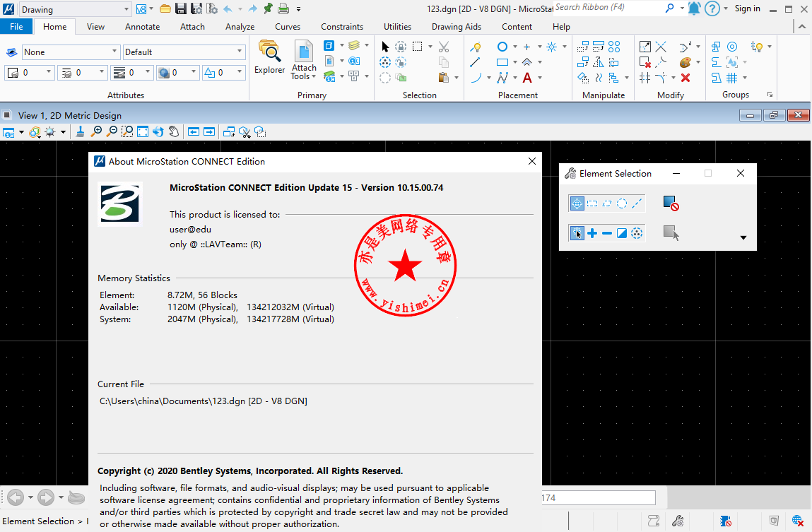This screenshot has width=812, height=532.
Task: Enable Circle selection method in Element Selection
Action: [622, 203]
